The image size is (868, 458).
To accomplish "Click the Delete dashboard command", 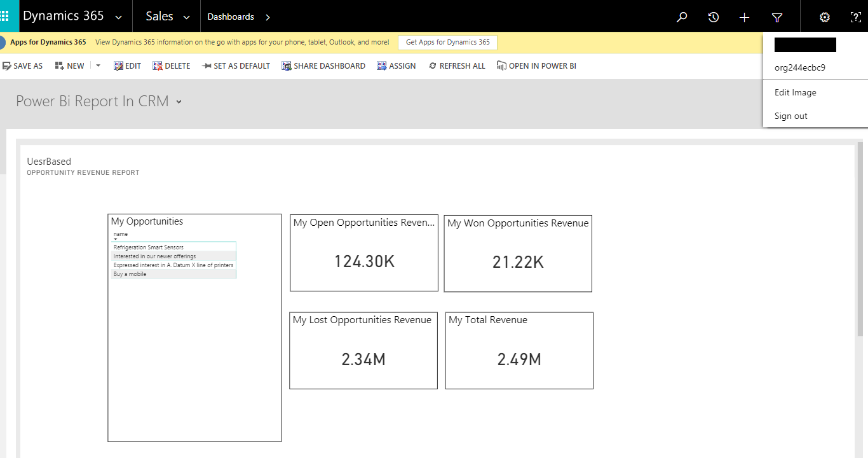I will (x=172, y=66).
